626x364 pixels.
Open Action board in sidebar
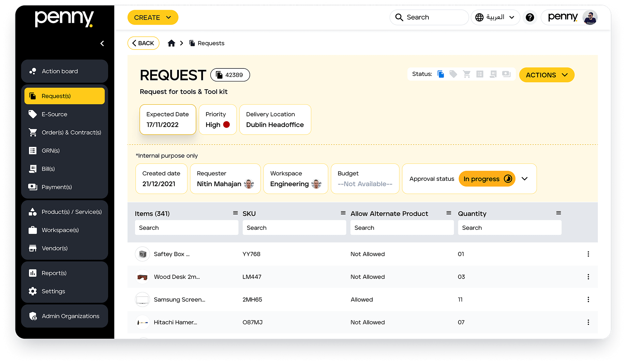65,71
